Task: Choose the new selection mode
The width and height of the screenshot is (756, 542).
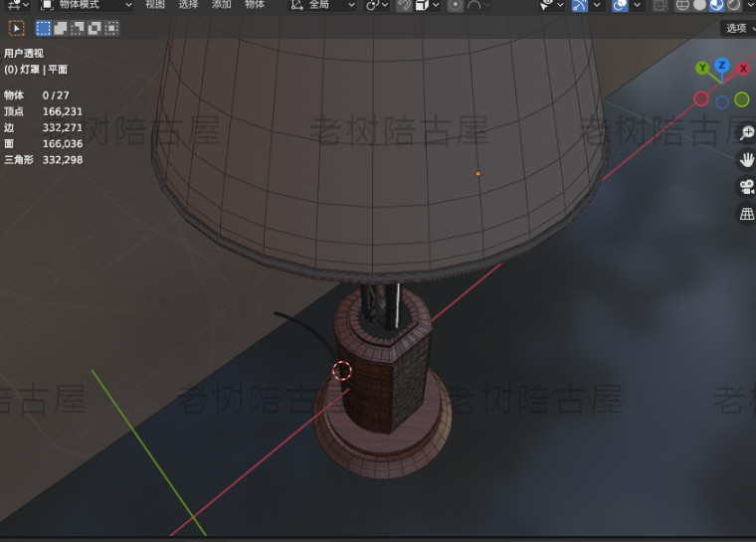Action: pos(44,29)
